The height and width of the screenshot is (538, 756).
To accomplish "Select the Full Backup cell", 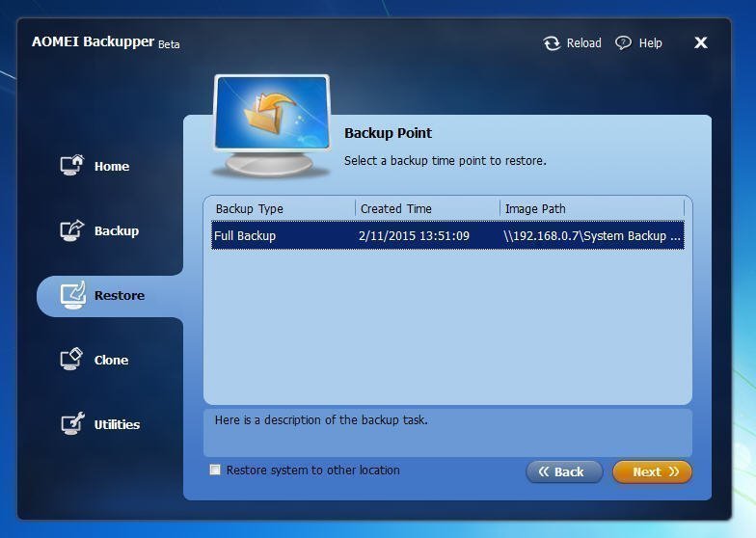I will (x=245, y=235).
